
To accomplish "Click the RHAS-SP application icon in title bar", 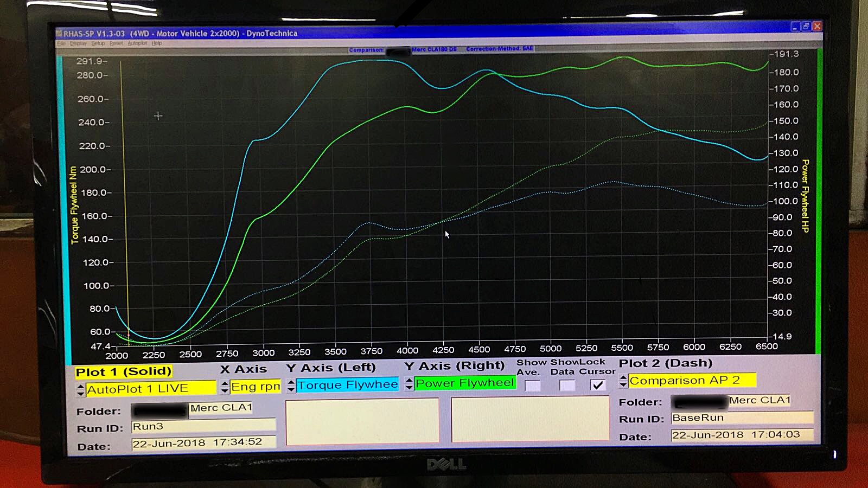I will pos(59,34).
